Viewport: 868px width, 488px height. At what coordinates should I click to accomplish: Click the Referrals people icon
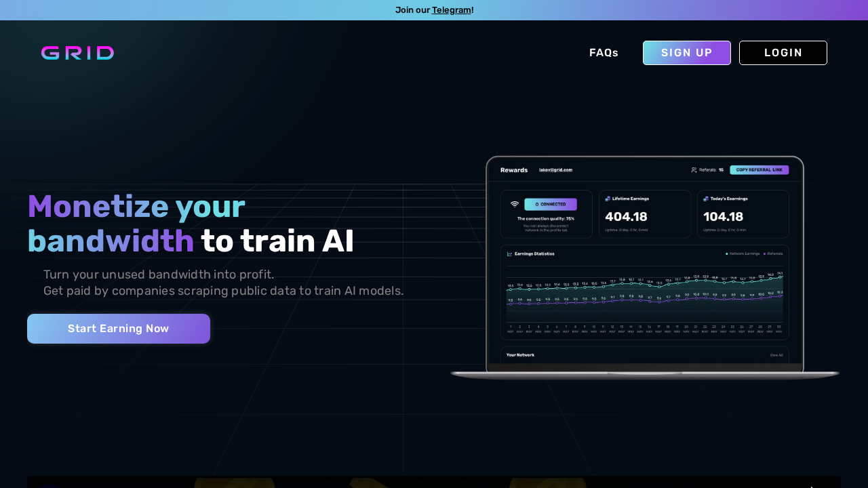(694, 170)
